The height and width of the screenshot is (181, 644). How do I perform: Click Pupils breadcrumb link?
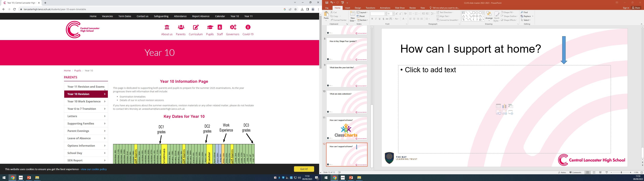[x=77, y=71]
